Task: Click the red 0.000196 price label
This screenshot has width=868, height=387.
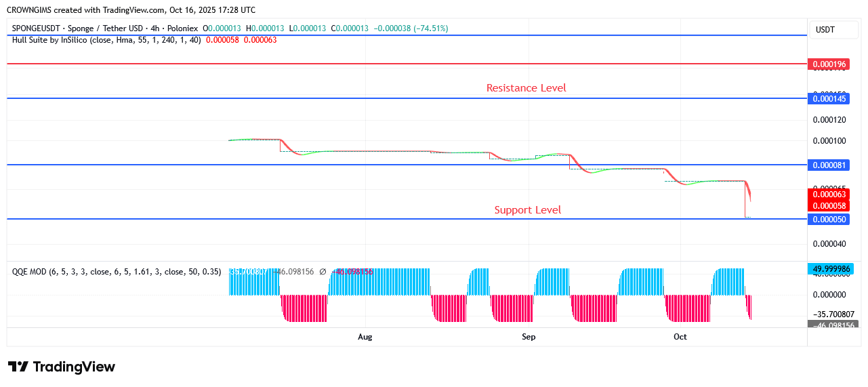Action: tap(829, 64)
